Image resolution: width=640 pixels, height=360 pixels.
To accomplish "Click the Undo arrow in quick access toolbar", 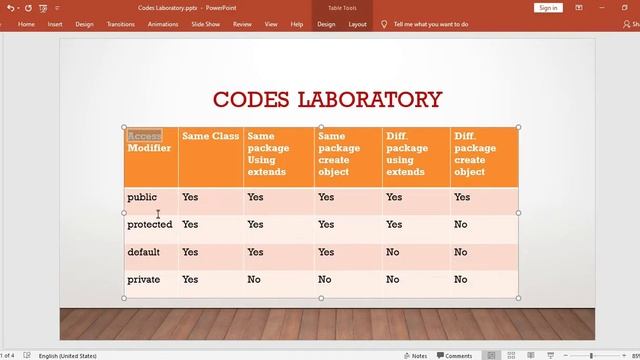I will [11, 8].
